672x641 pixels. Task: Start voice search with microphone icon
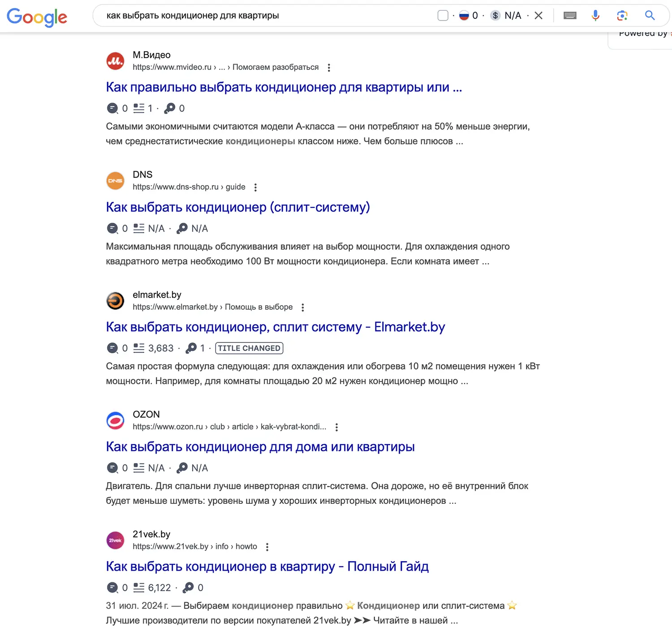click(x=595, y=16)
